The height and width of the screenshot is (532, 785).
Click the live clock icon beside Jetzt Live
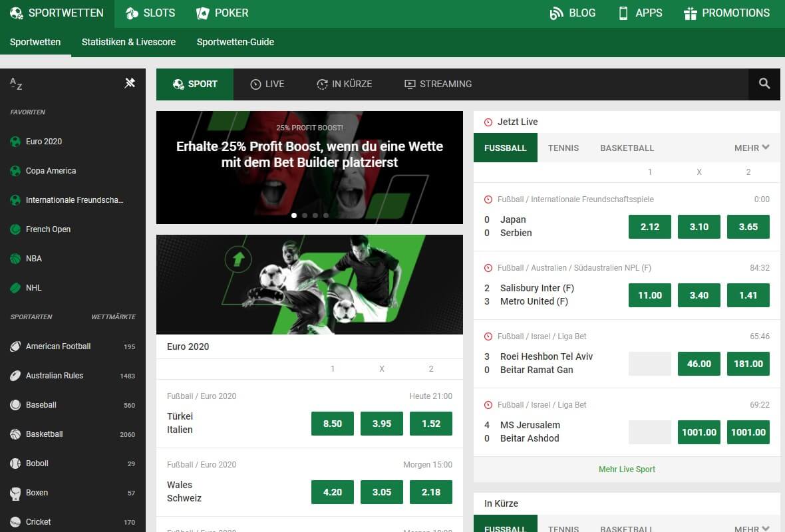[x=488, y=122]
